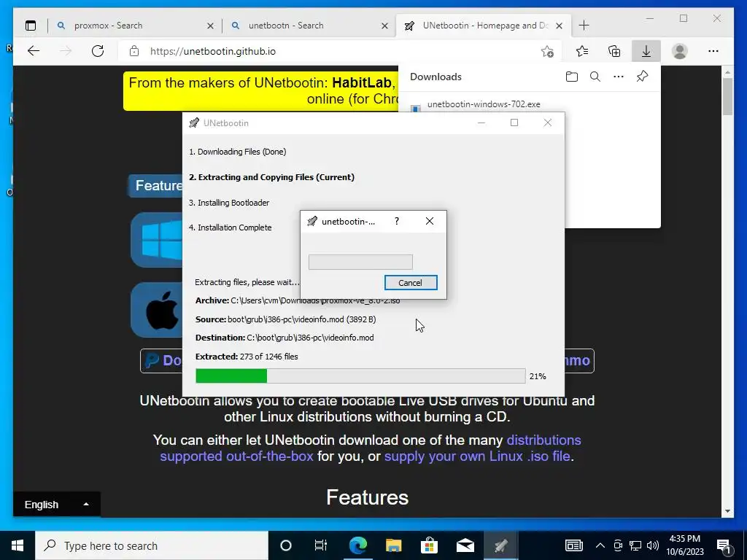The height and width of the screenshot is (560, 747).
Task: Click the Destination path text
Action: coord(285,338)
